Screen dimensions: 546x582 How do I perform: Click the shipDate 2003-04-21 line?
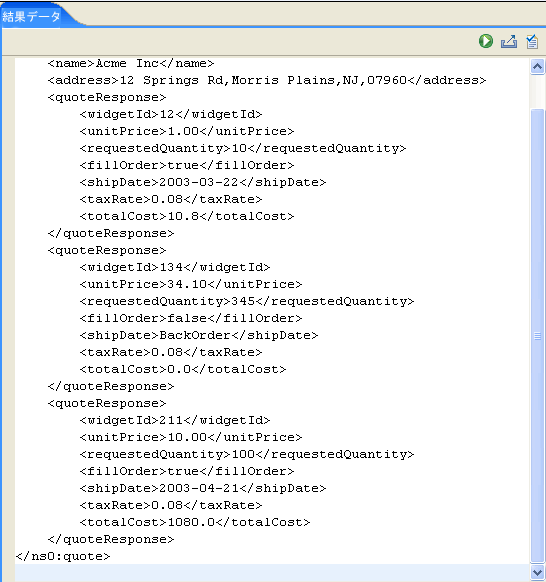(203, 488)
